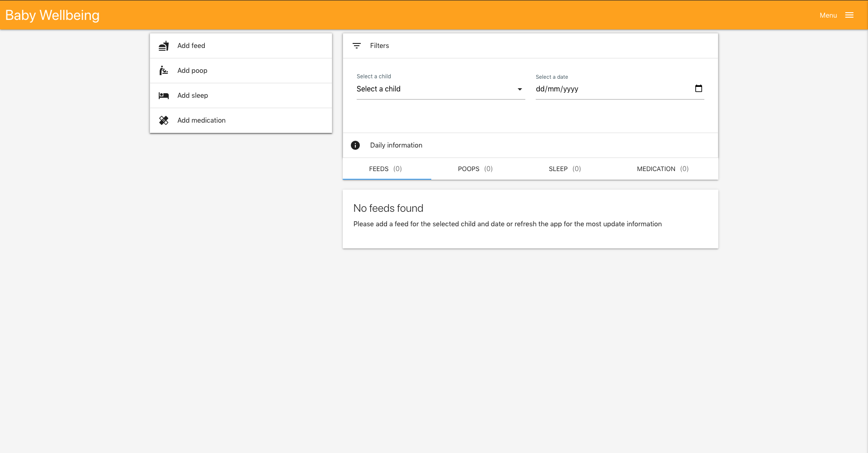
Task: Switch to the Medication tab
Action: (x=662, y=169)
